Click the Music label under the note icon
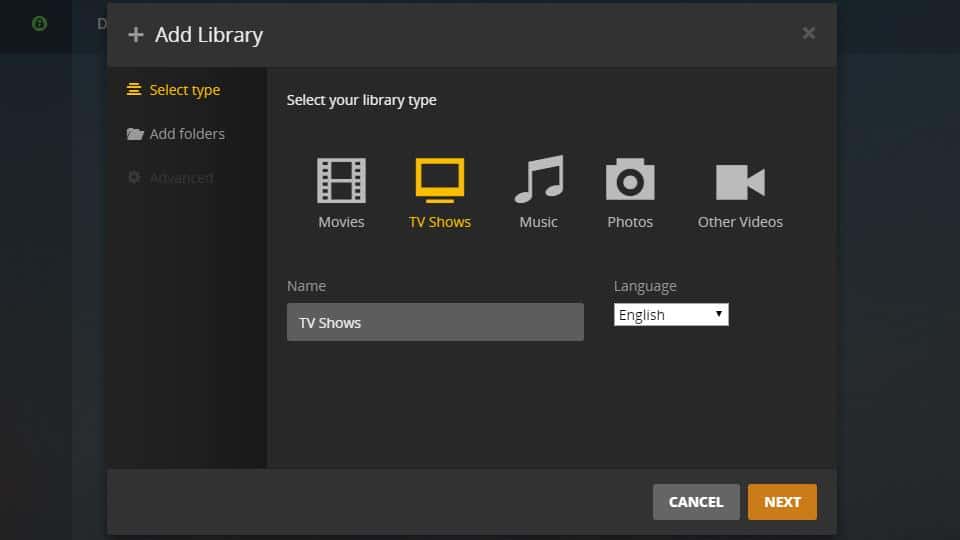 tap(538, 222)
